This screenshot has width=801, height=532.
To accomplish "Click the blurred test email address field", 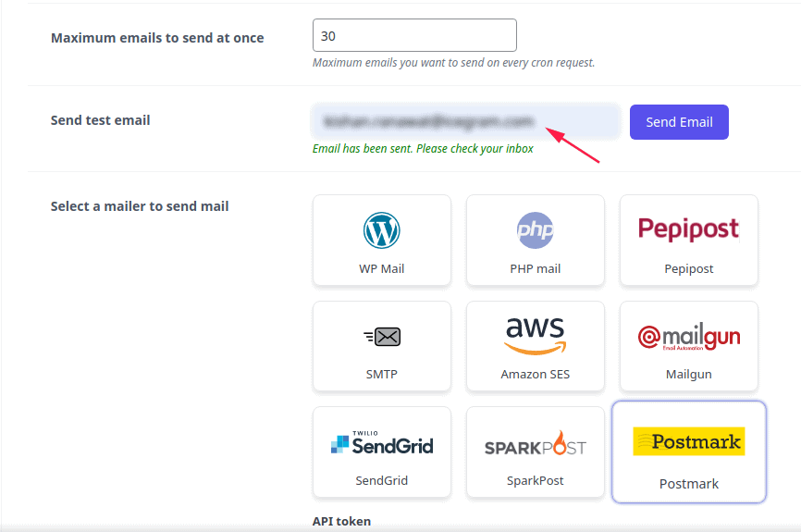I will (x=465, y=121).
